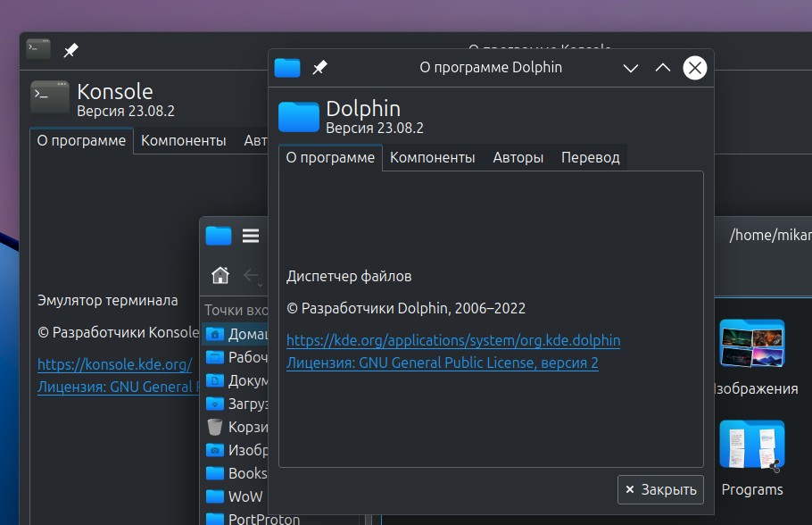Click Версия 23.08.2 text under Dolphin
Image resolution: width=812 pixels, height=525 pixels.
click(375, 128)
